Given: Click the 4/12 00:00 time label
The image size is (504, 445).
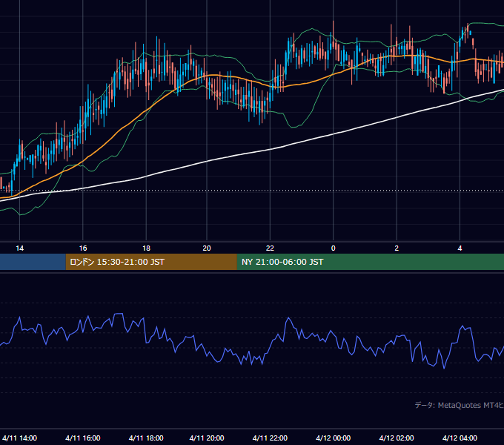Looking at the screenshot, I should pos(334,438).
